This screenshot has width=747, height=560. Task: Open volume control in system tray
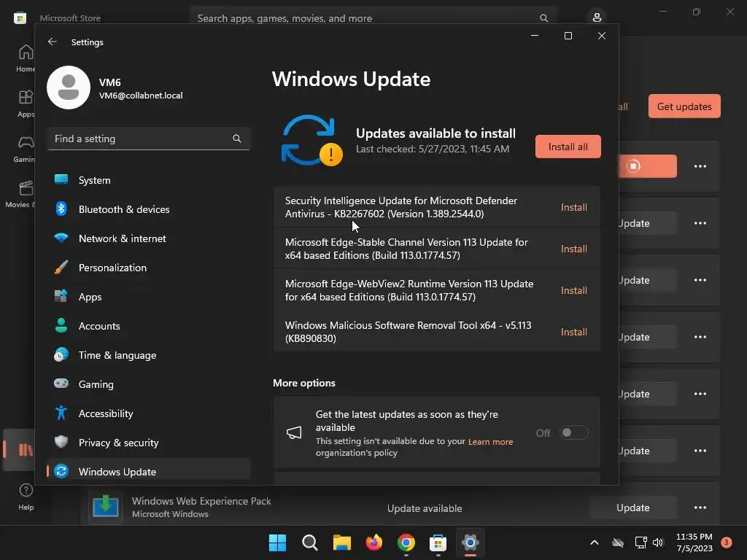(x=658, y=542)
